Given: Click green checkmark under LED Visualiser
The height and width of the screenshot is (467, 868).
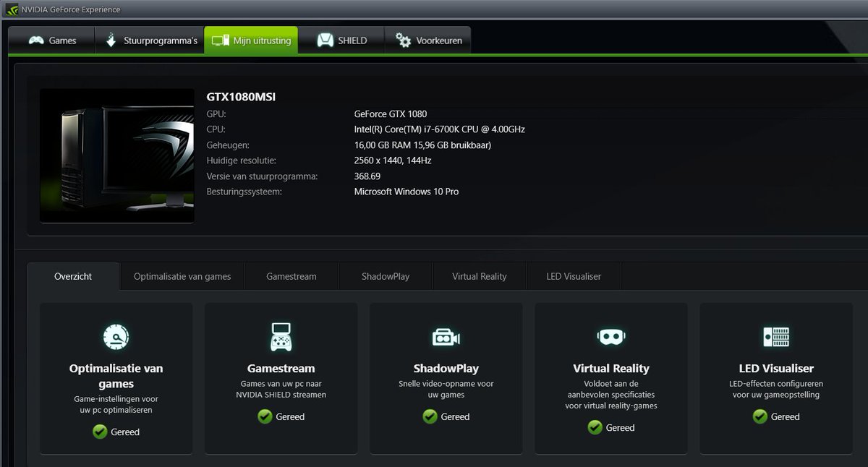Looking at the screenshot, I should click(x=759, y=416).
